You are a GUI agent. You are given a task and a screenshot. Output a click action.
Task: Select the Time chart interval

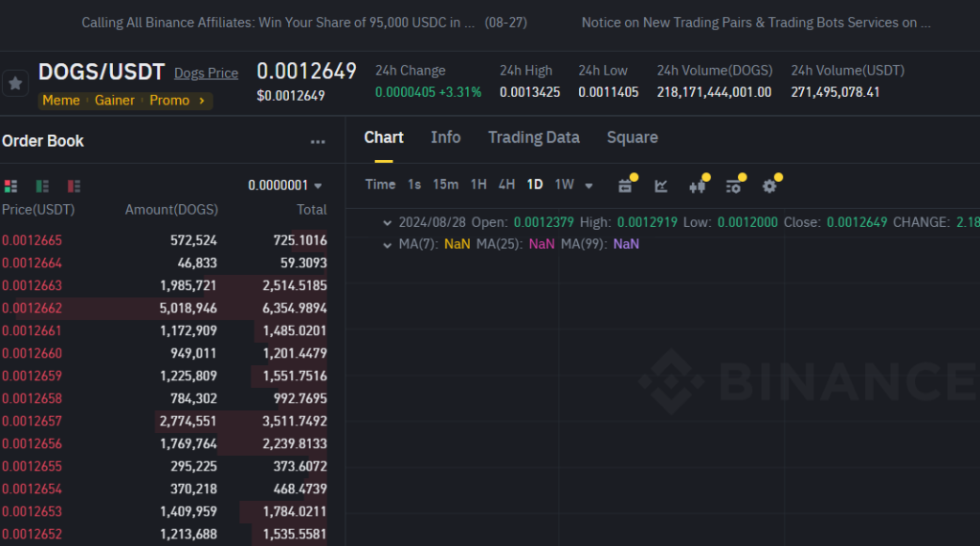[380, 185]
